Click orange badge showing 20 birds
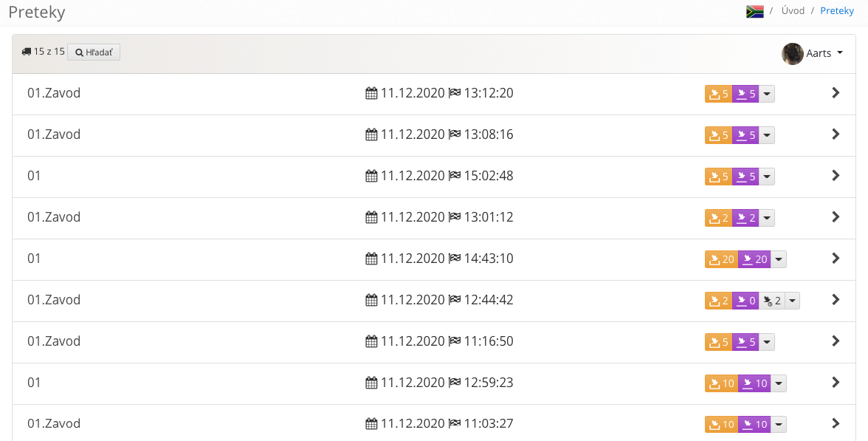 tap(721, 259)
